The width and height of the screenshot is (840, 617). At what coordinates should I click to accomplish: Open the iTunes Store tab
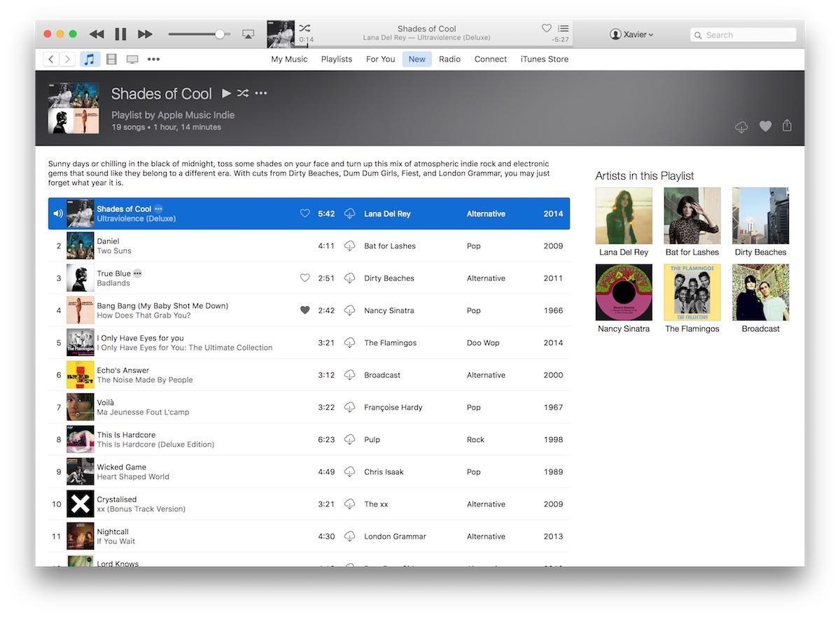[x=544, y=59]
